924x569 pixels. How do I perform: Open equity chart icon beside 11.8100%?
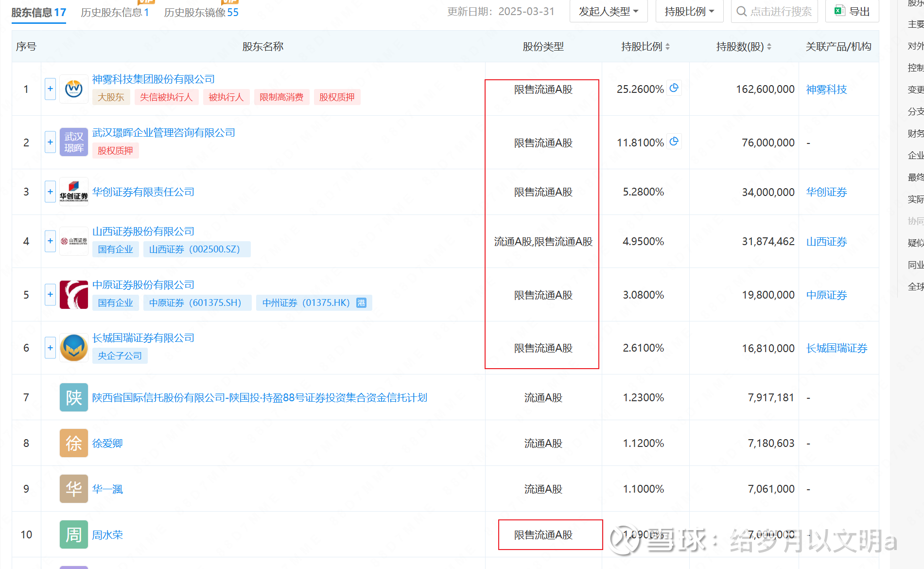click(674, 142)
